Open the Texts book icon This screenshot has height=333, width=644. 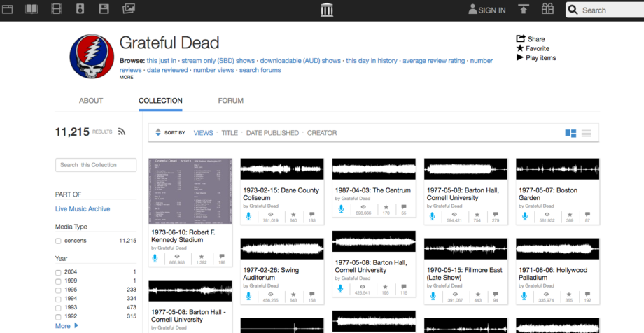click(31, 9)
